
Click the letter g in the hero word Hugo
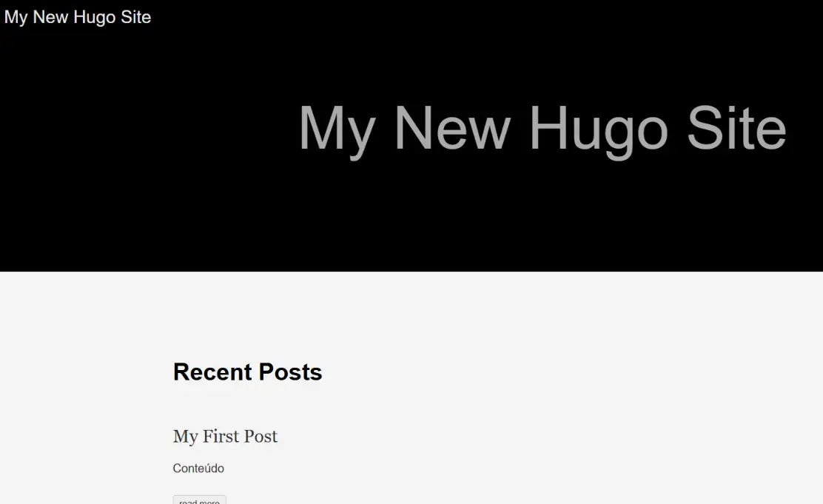point(619,138)
